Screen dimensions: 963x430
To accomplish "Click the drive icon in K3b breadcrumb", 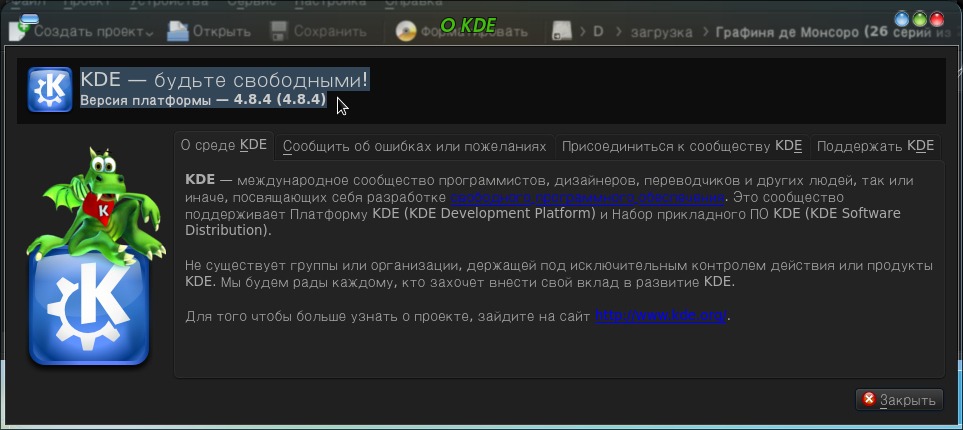I will (561, 31).
